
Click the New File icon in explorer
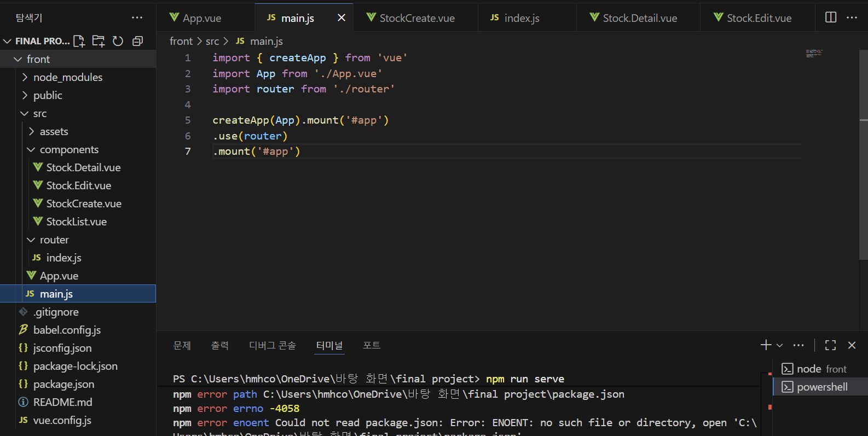click(79, 41)
